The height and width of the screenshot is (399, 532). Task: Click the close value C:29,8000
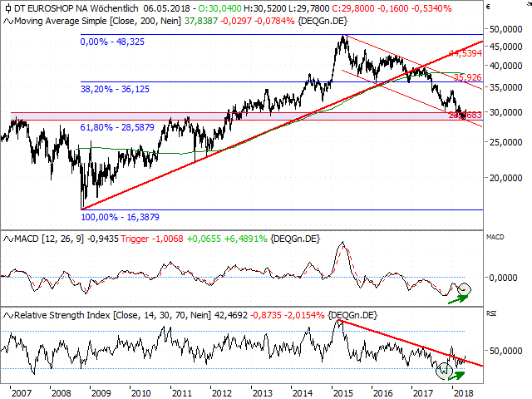coord(353,8)
